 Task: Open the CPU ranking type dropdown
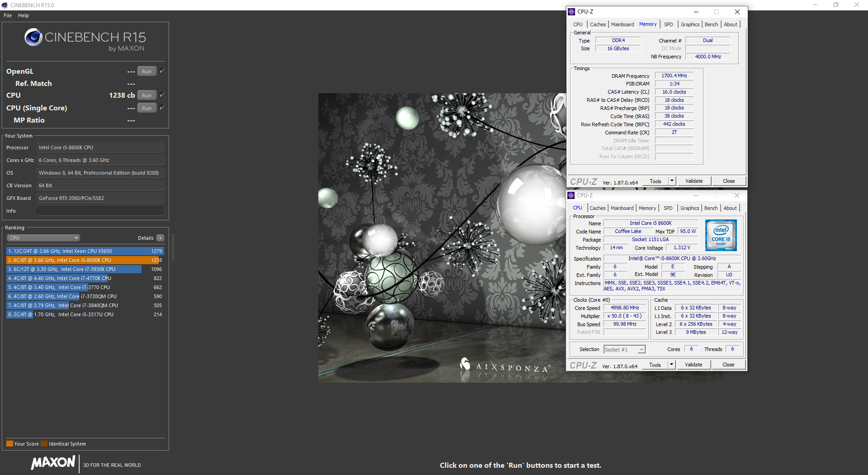[43, 238]
